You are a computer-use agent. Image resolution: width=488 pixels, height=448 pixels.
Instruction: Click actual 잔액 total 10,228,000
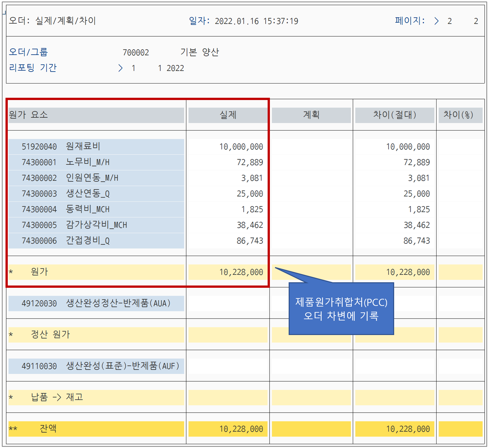click(241, 429)
